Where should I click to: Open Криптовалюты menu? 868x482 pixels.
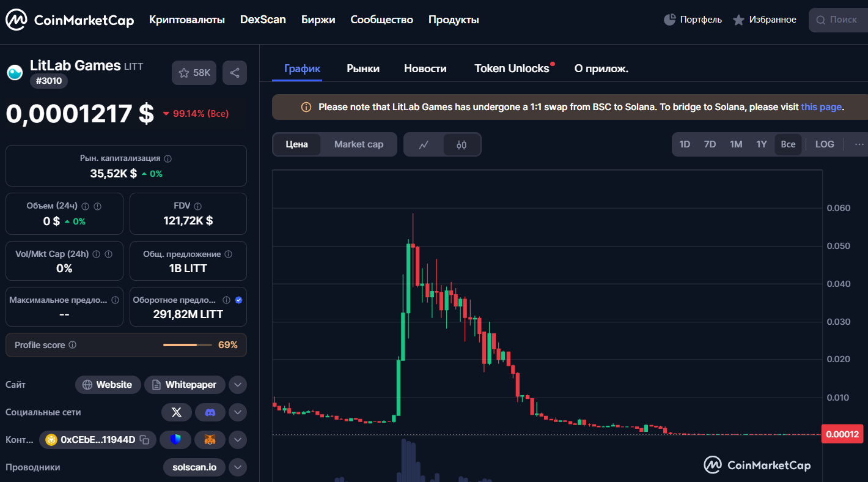(x=187, y=20)
